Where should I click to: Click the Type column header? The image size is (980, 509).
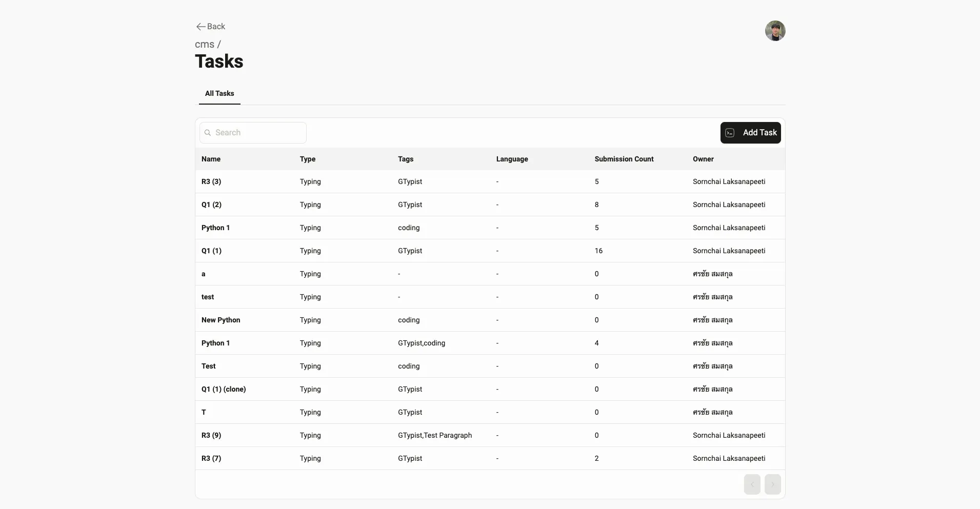coord(308,159)
